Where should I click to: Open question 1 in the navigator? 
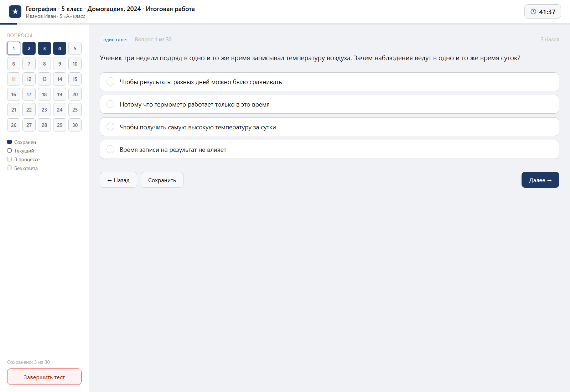(14, 48)
